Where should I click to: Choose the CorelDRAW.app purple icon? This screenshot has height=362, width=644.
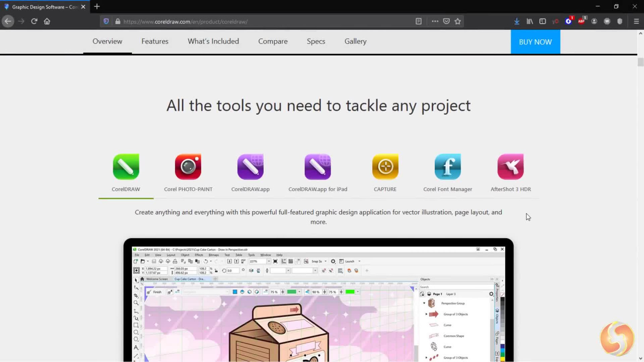point(251,167)
